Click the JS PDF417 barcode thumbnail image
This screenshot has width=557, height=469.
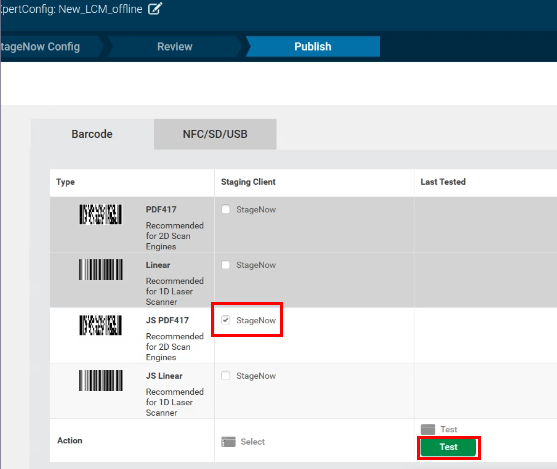coord(101,325)
